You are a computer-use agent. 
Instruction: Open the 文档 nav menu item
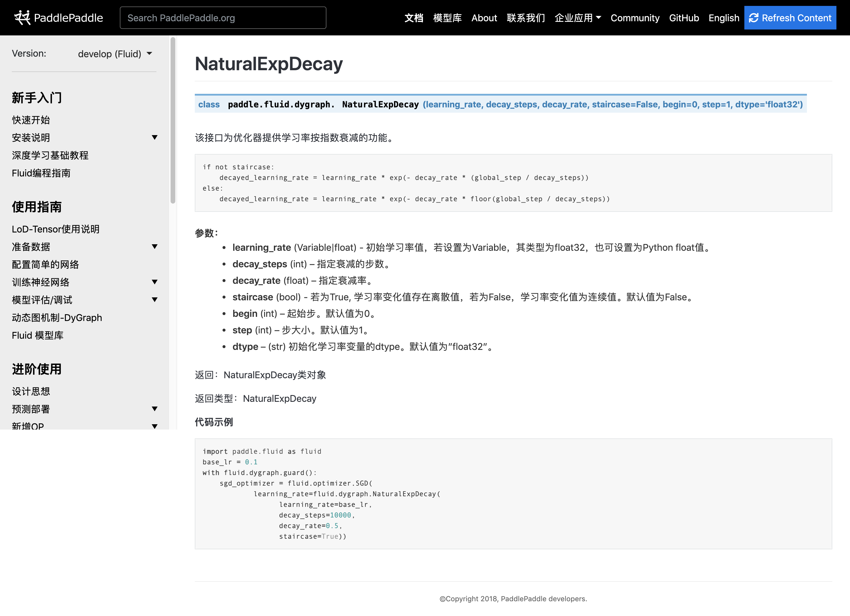pos(413,18)
